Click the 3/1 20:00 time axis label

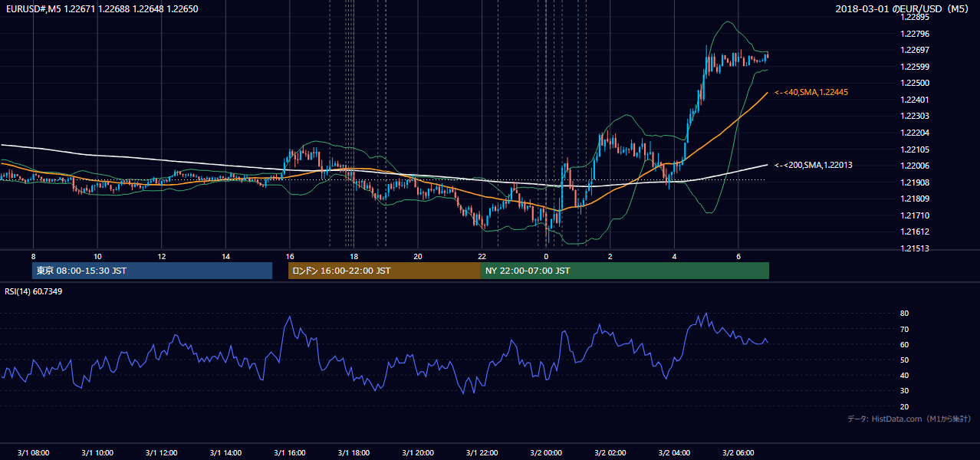coord(418,453)
